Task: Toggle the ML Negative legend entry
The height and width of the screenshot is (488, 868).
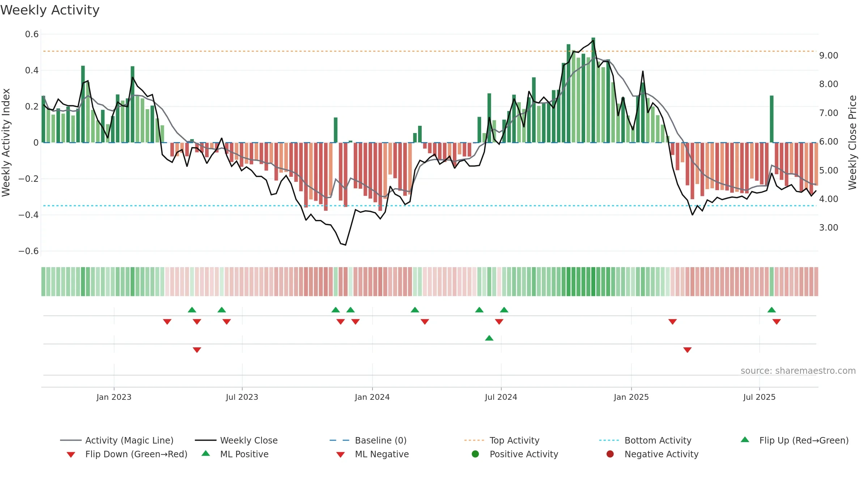Action: coord(373,454)
